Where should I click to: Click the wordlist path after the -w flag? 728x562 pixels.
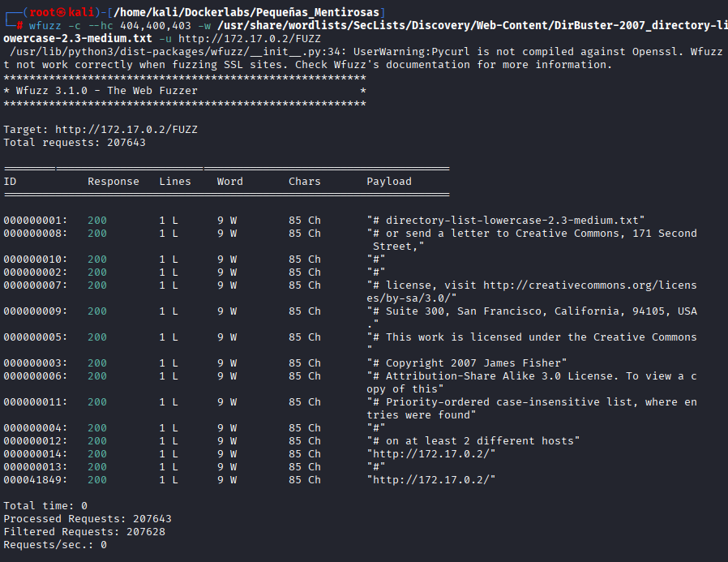click(470, 26)
